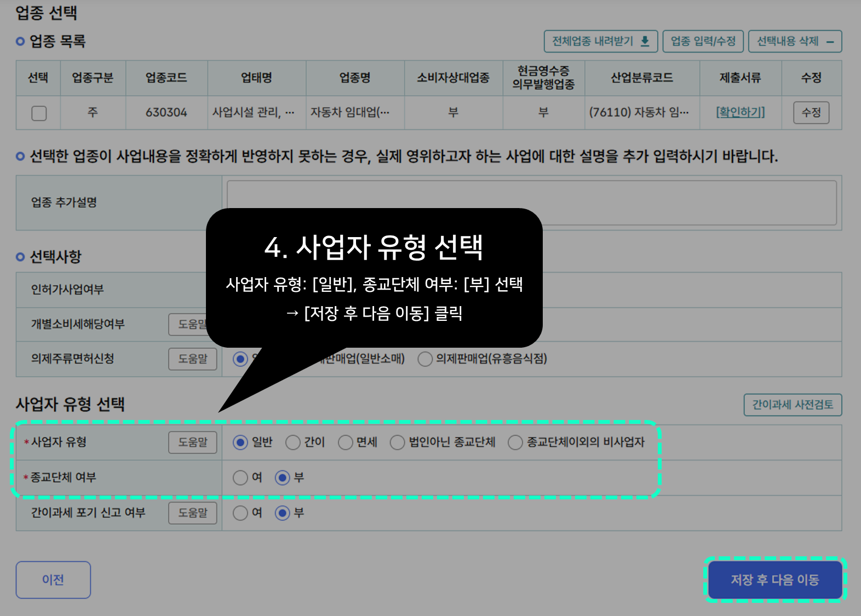This screenshot has width=861, height=616.
Task: Click the 소비자상대업종 cell value 부
Action: pos(454,112)
